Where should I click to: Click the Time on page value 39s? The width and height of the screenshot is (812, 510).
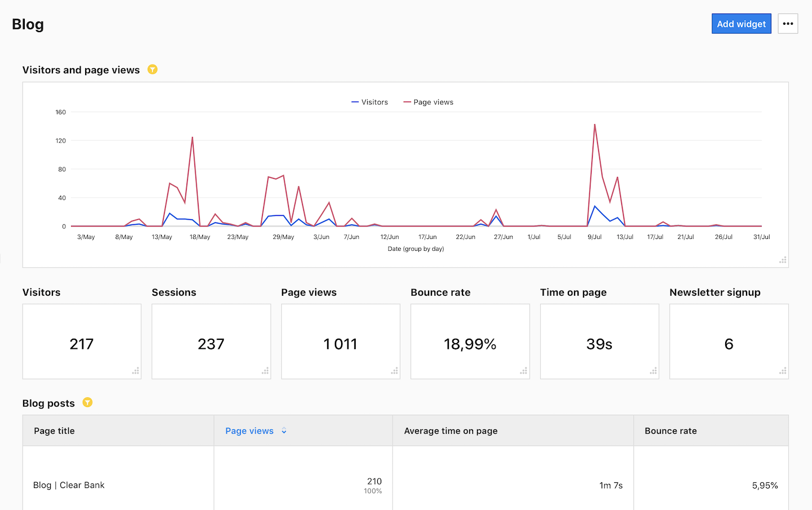click(x=599, y=344)
